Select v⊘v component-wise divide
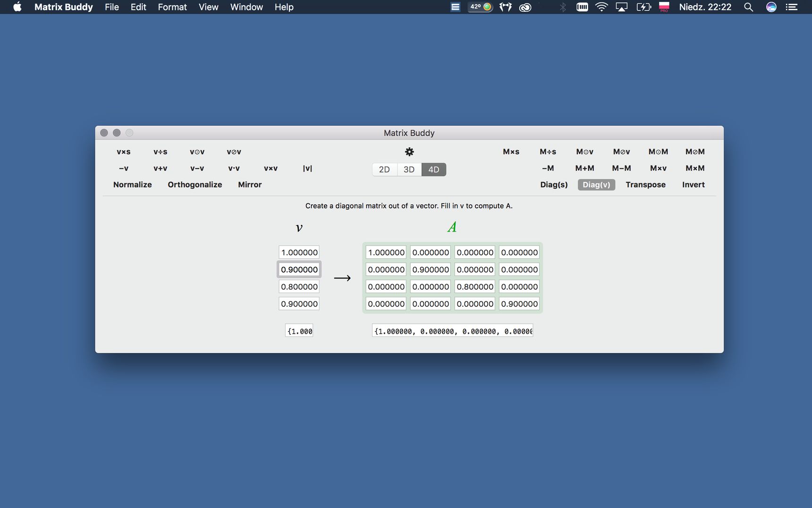 (x=234, y=152)
